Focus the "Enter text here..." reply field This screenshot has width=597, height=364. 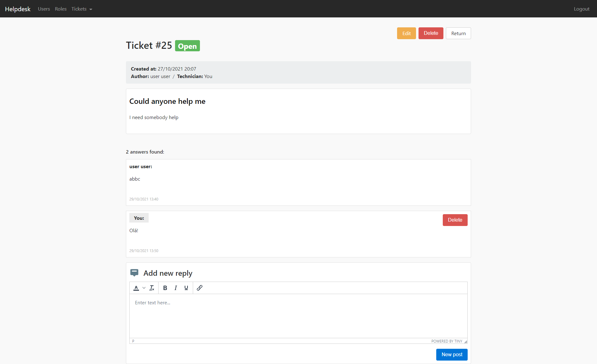[x=298, y=316]
